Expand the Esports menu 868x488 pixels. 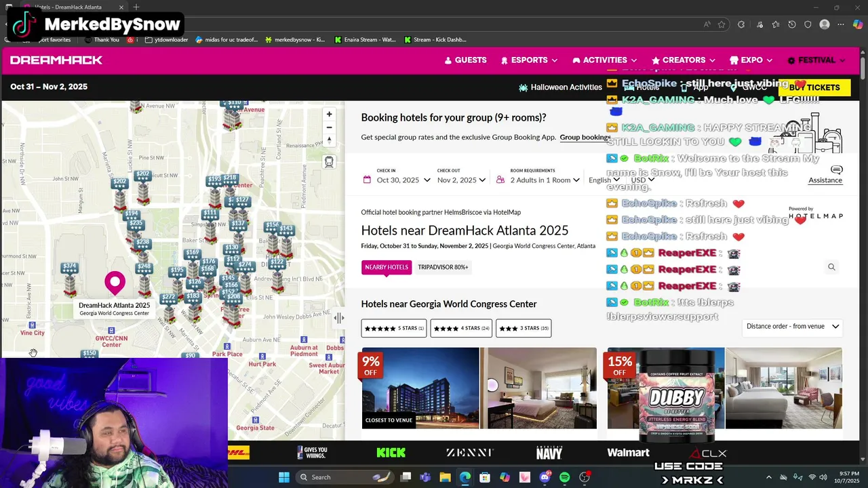[529, 60]
